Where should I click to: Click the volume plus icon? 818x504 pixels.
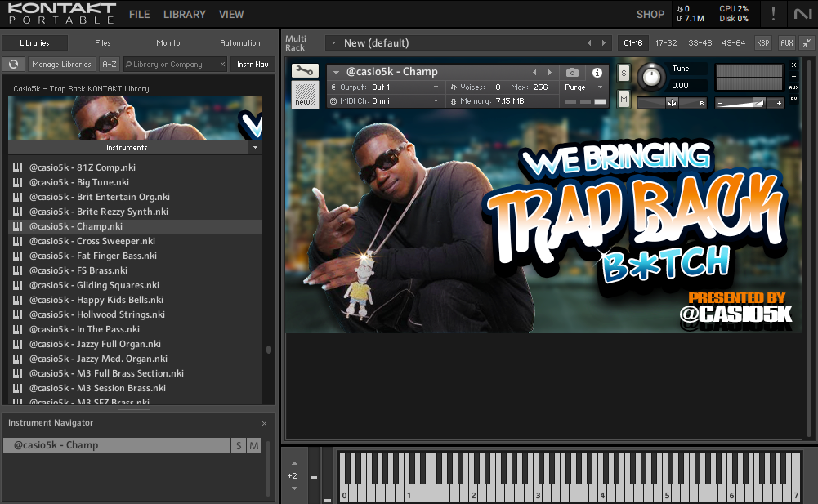pyautogui.click(x=779, y=103)
